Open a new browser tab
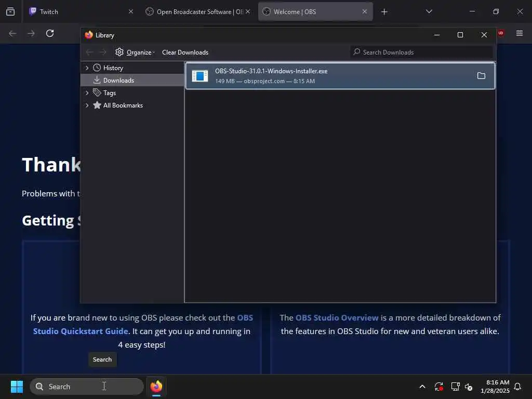 pos(384,12)
